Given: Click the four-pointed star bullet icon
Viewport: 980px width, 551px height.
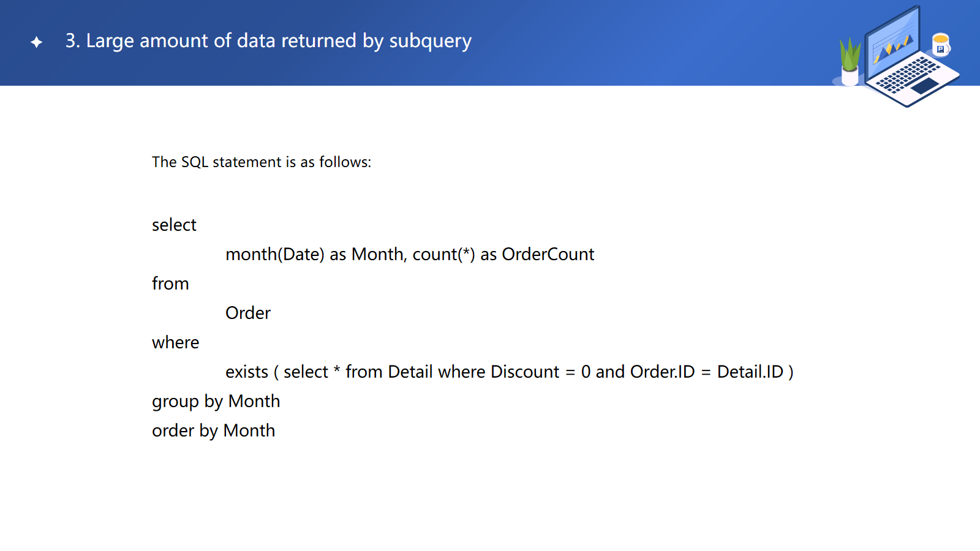Looking at the screenshot, I should [37, 42].
